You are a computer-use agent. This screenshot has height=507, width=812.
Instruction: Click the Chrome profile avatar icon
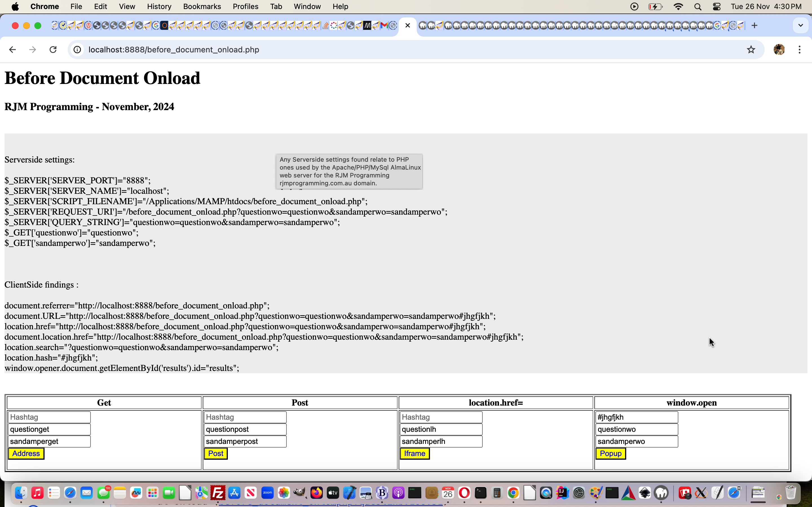[779, 50]
